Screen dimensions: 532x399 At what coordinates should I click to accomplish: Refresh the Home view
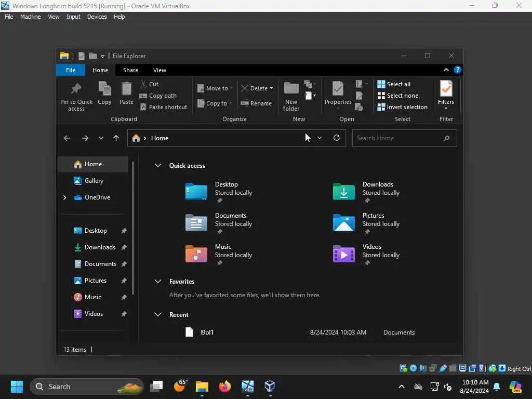click(x=337, y=138)
